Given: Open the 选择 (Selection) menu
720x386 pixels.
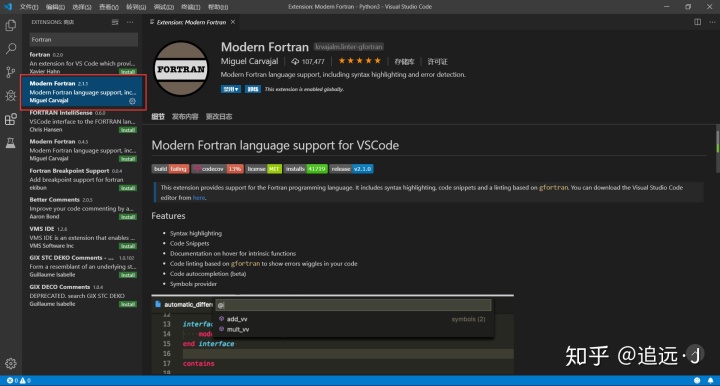Looking at the screenshot, I should point(82,7).
